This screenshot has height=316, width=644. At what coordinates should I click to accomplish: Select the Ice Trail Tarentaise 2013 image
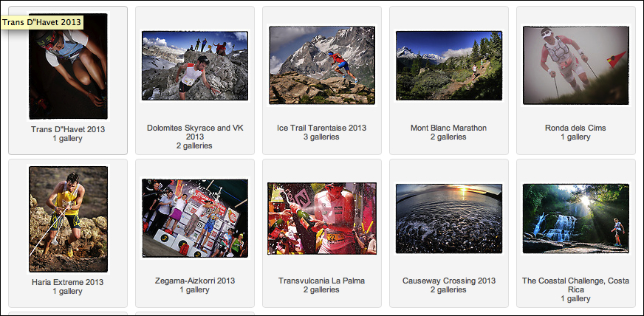click(x=322, y=65)
